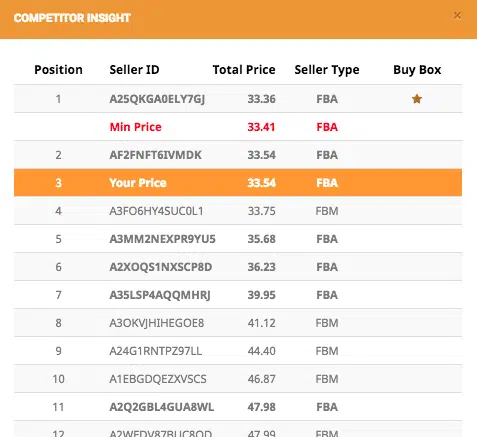Select the red Min Price row
The height and width of the screenshot is (437, 477).
pyautogui.click(x=238, y=127)
